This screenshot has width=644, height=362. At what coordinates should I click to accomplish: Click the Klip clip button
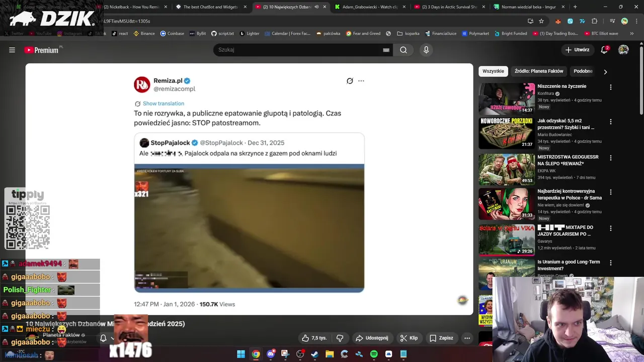(409, 338)
